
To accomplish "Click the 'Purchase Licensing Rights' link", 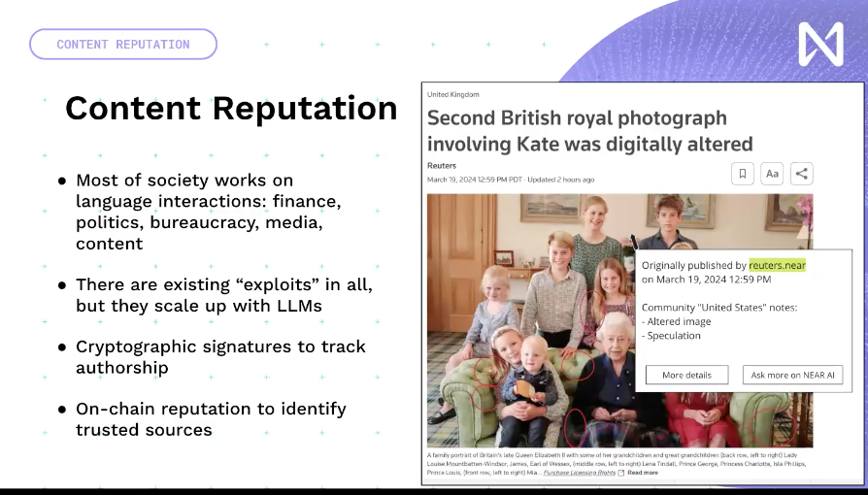I will click(x=580, y=473).
